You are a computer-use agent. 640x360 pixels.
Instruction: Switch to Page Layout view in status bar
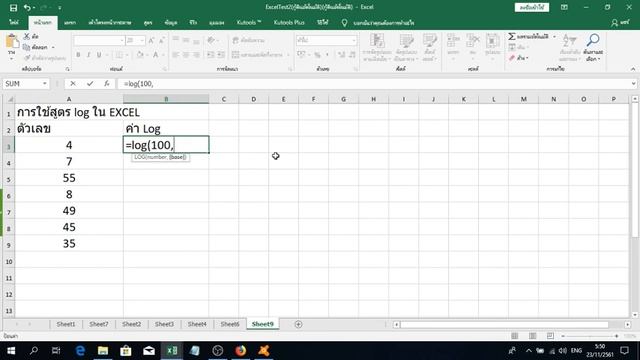tap(533, 336)
